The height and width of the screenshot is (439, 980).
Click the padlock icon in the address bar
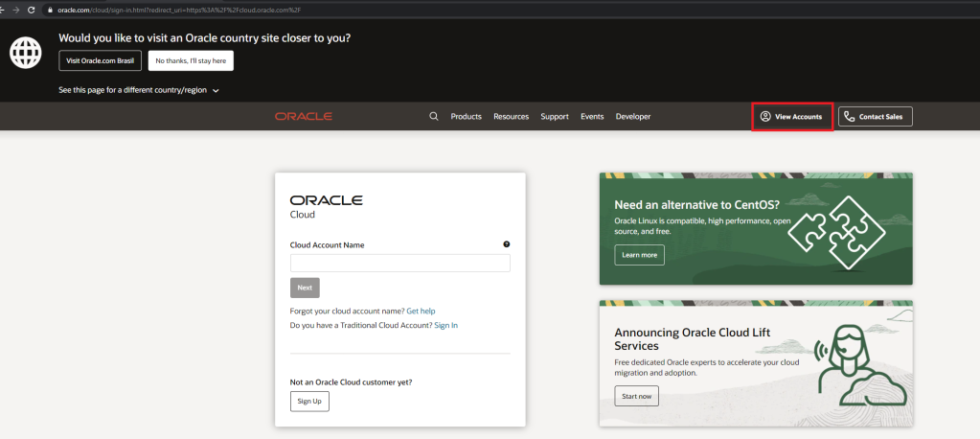(x=50, y=10)
